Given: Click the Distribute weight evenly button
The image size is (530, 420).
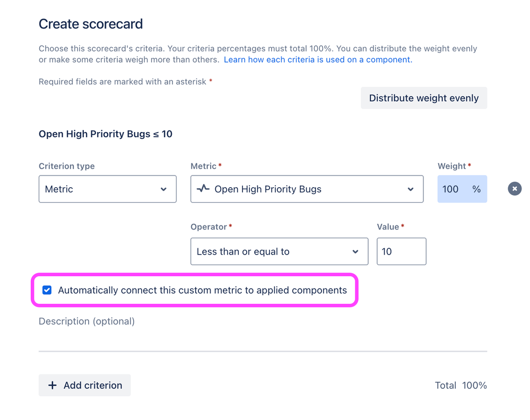Looking at the screenshot, I should click(x=424, y=98).
